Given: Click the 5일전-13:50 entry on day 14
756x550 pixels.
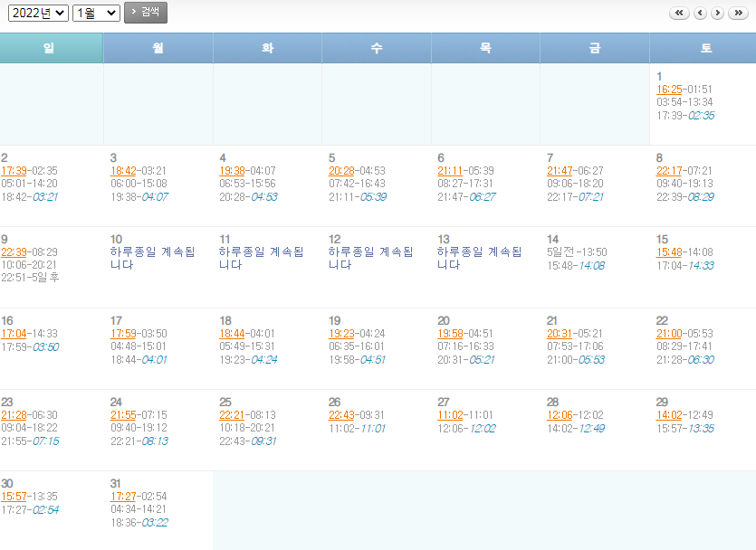Looking at the screenshot, I should coord(577,252).
